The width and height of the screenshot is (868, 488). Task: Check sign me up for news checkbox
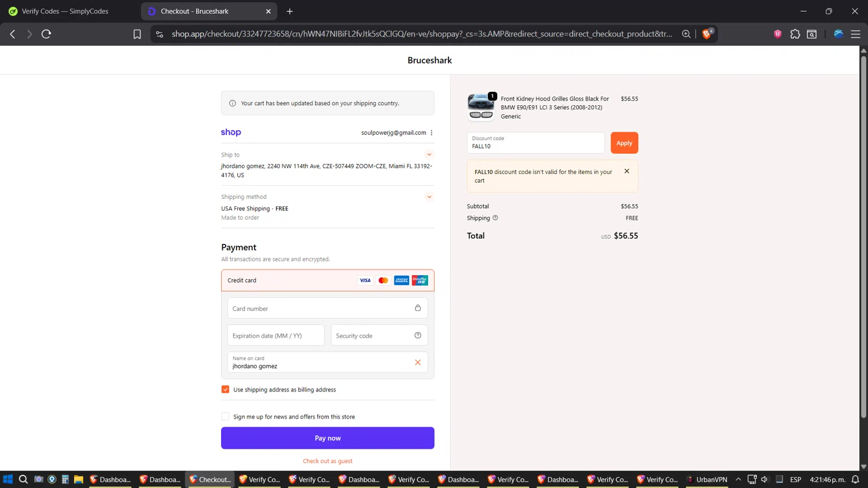pos(226,417)
